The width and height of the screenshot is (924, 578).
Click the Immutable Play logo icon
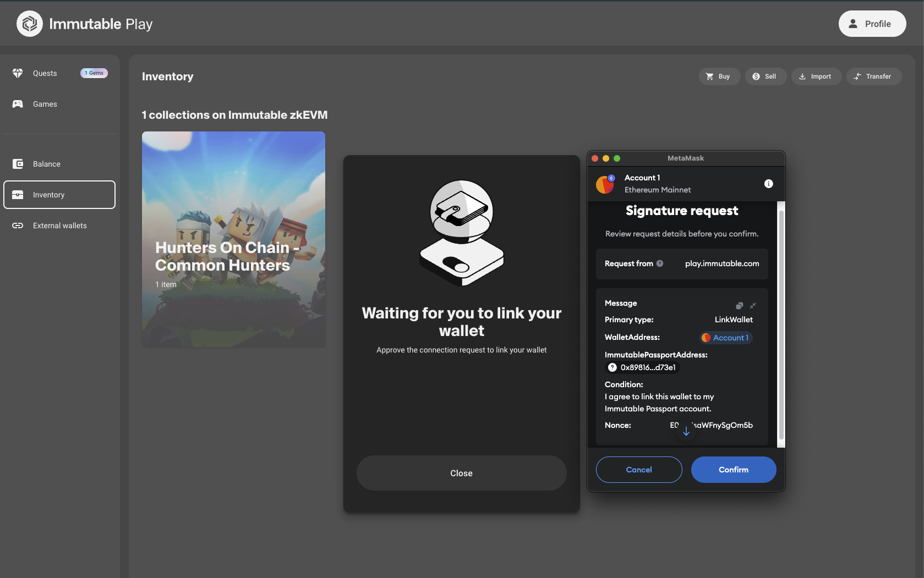click(30, 24)
